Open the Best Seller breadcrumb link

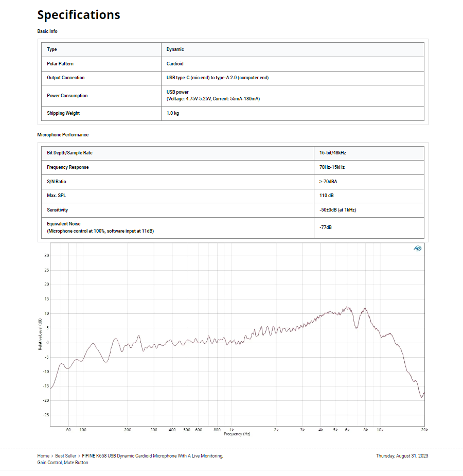coord(66,456)
